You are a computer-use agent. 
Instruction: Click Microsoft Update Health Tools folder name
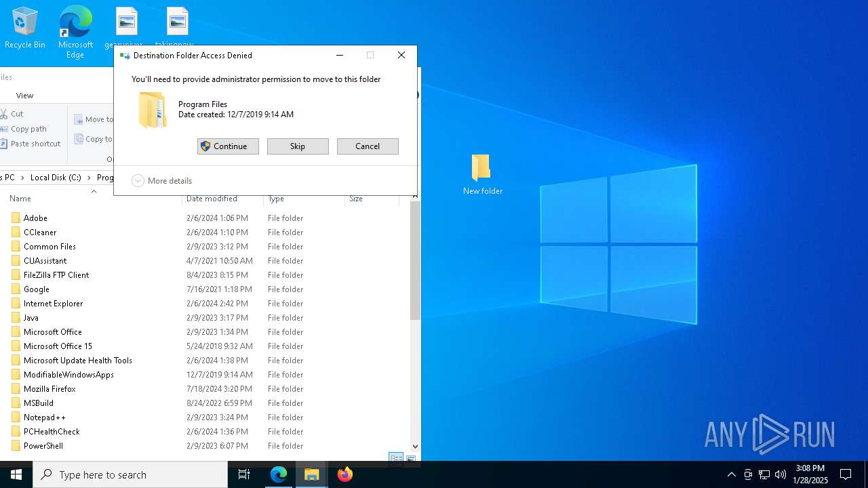78,361
